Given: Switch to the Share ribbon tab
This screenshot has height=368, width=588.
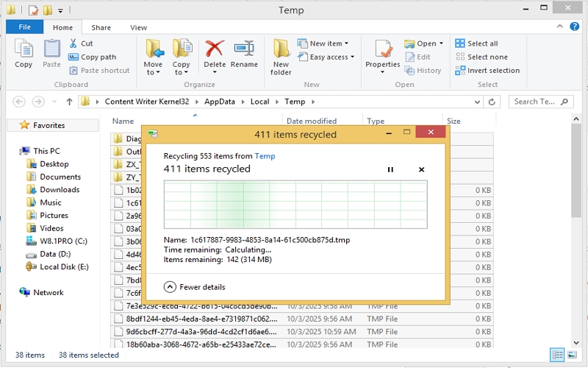Looking at the screenshot, I should click(x=101, y=27).
